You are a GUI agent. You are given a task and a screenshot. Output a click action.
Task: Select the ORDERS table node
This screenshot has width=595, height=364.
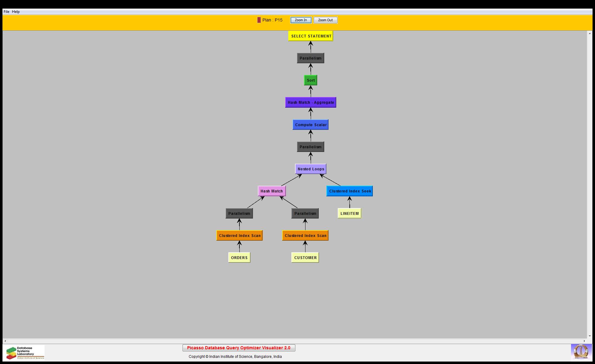pyautogui.click(x=239, y=258)
